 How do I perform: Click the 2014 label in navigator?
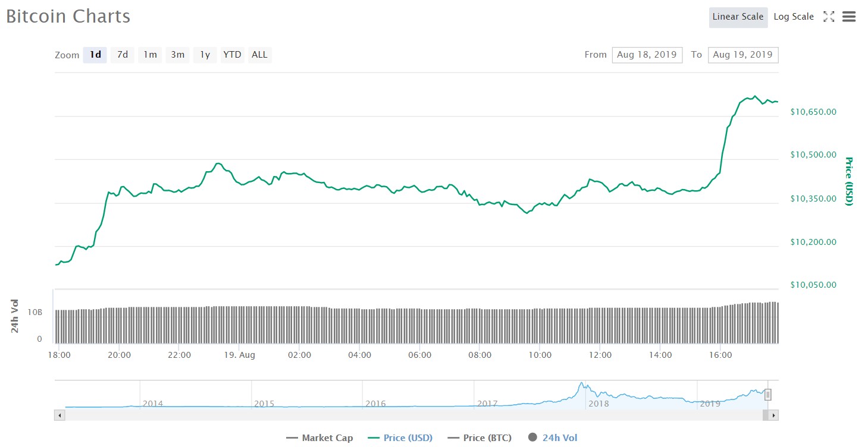point(152,404)
